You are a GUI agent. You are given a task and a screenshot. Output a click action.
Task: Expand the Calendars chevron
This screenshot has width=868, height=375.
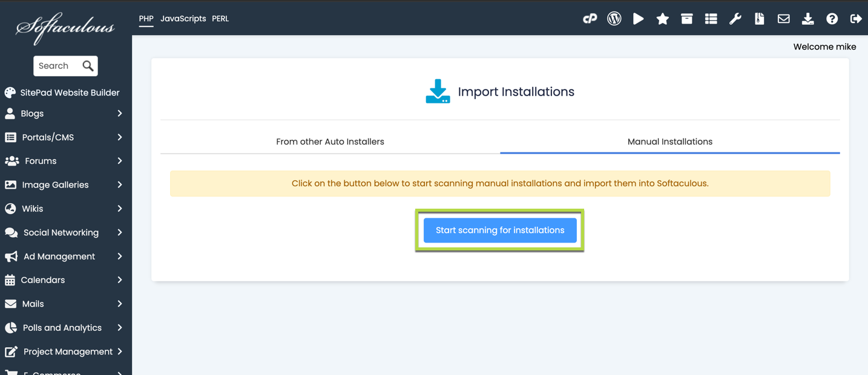(120, 280)
